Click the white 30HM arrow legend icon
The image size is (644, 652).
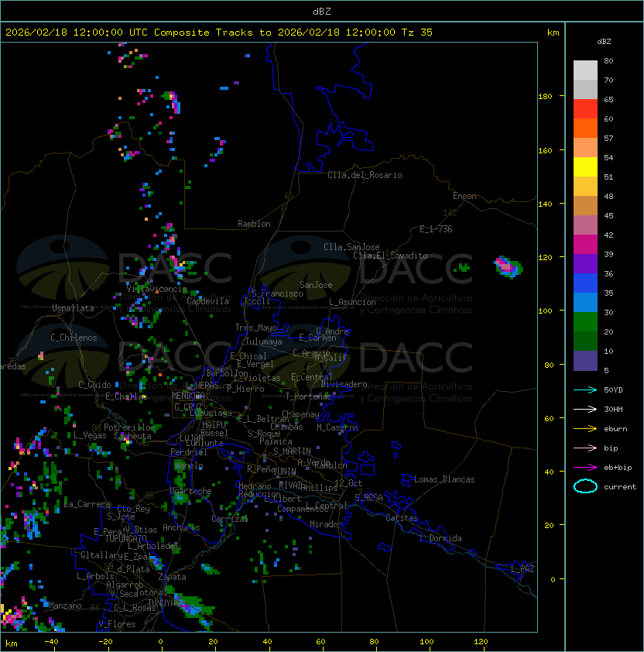(585, 409)
